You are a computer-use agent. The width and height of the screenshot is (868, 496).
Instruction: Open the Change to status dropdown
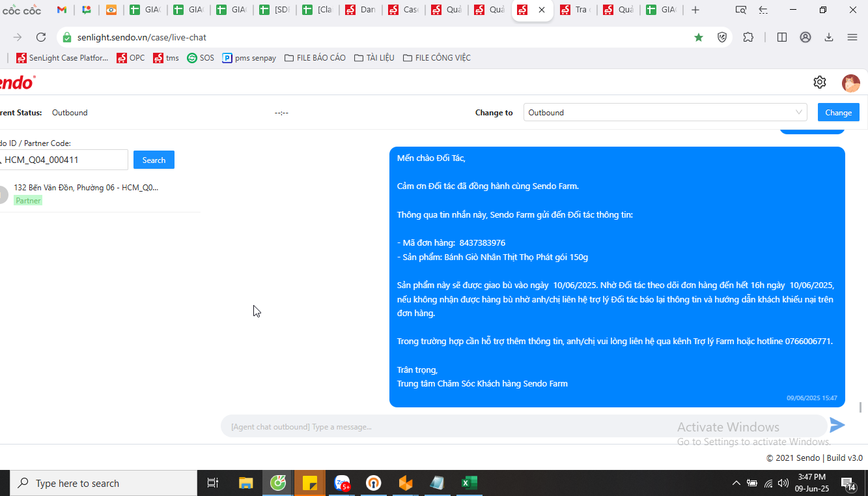click(x=665, y=113)
